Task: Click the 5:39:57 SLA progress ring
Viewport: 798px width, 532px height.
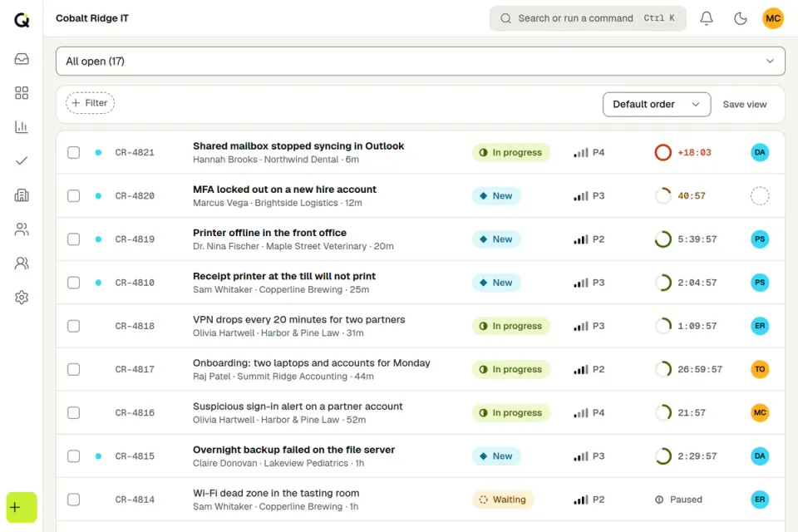Action: pos(663,239)
